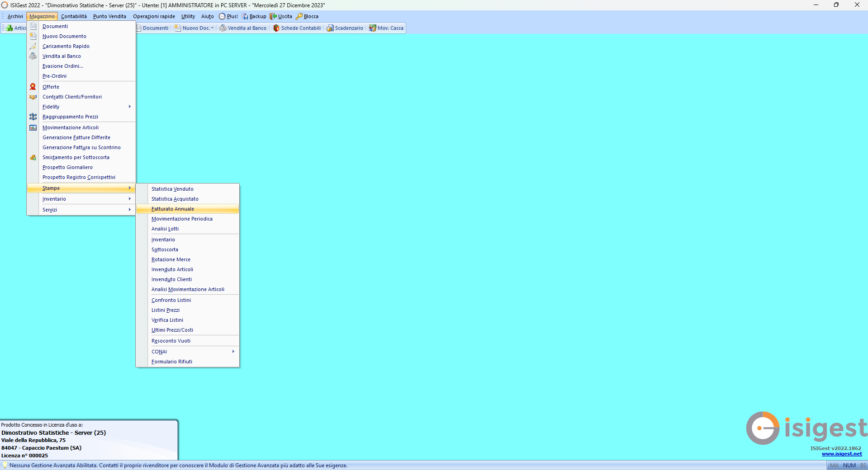The image size is (868, 470).
Task: Click the Smistamento per Sottoscorta icon
Action: pyautogui.click(x=33, y=157)
